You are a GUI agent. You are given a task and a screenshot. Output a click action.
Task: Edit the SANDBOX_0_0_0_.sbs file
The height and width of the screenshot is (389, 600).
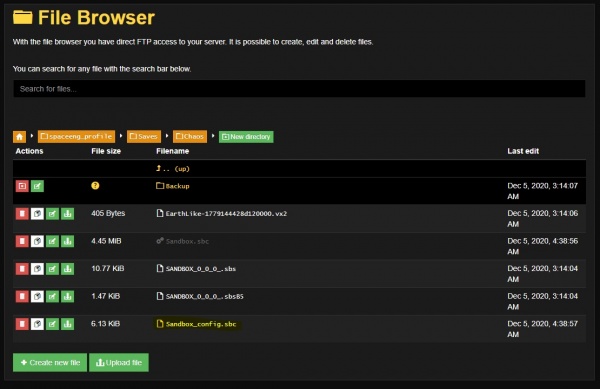(52, 269)
